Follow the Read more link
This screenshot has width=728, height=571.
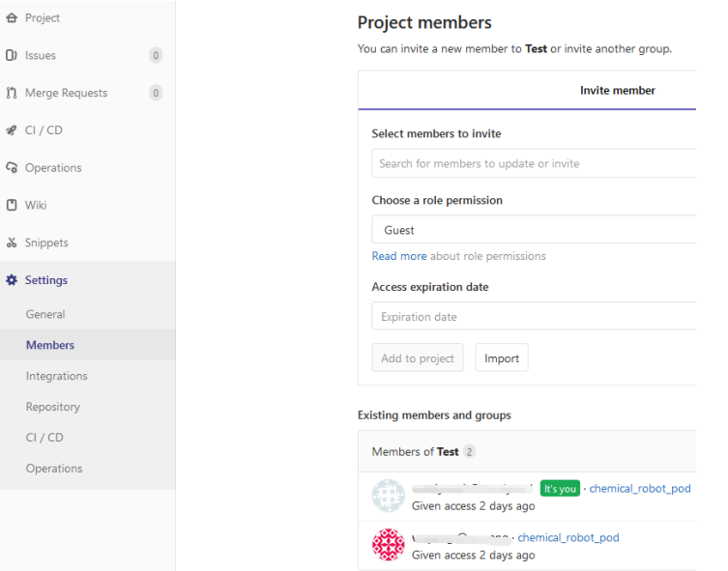[x=399, y=256]
